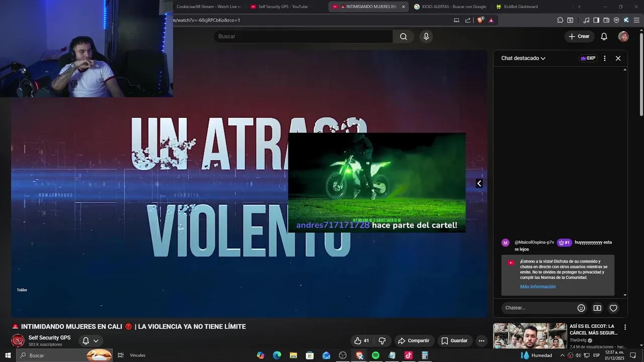Switch to KICKS ALERTAS Google search tab
The height and width of the screenshot is (362, 644).
tap(450, 7)
